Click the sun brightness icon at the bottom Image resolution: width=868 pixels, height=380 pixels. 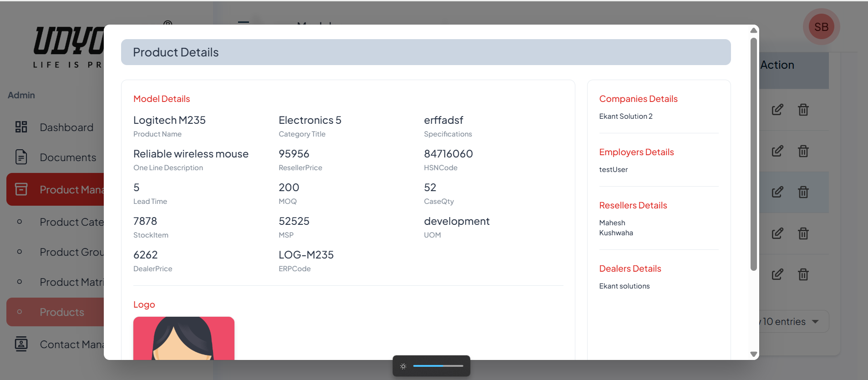(403, 366)
